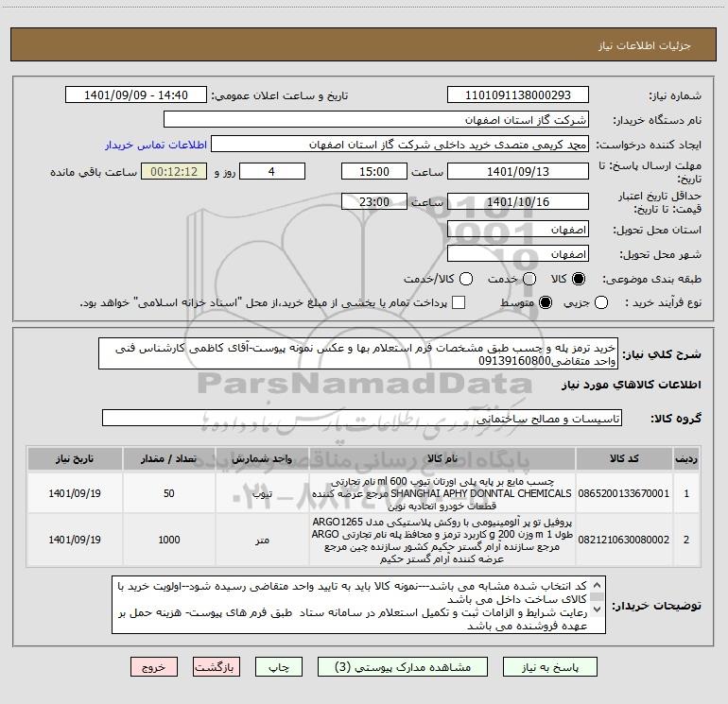Image resolution: width=728 pixels, height=704 pixels.
Task: Click the تاریخ نیاز column header
Action: pyautogui.click(x=75, y=458)
